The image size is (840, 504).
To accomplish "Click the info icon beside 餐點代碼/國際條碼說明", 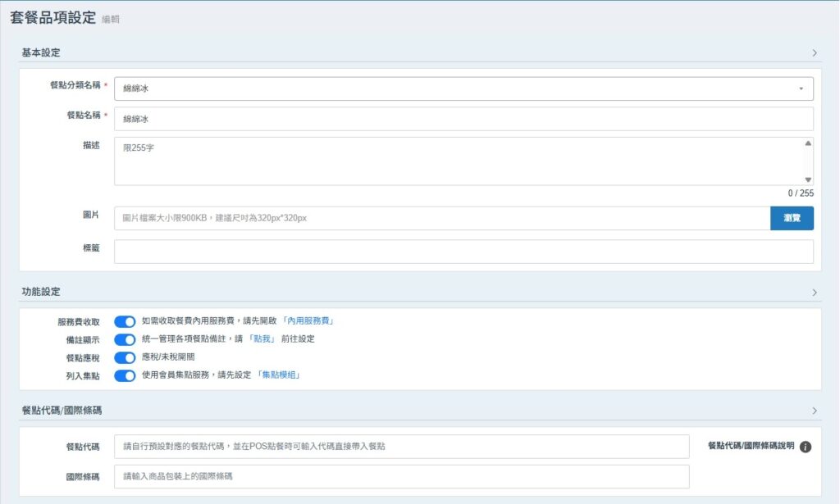I will [805, 447].
